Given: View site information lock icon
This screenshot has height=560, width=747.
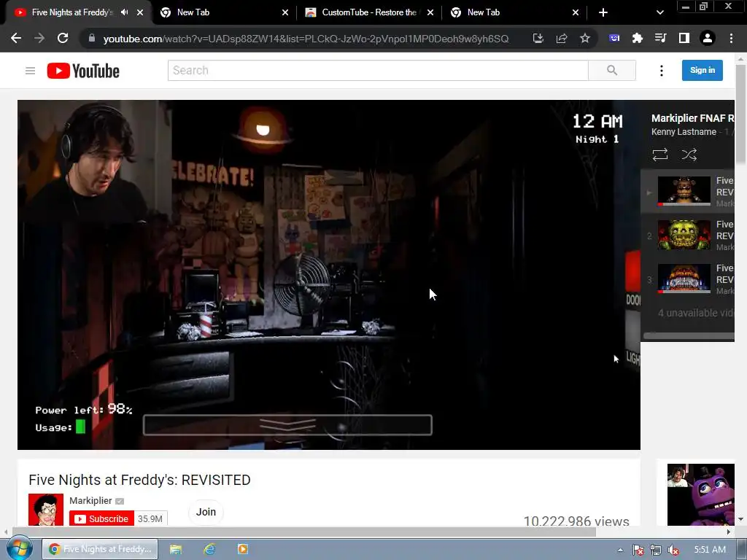Looking at the screenshot, I should point(92,38).
